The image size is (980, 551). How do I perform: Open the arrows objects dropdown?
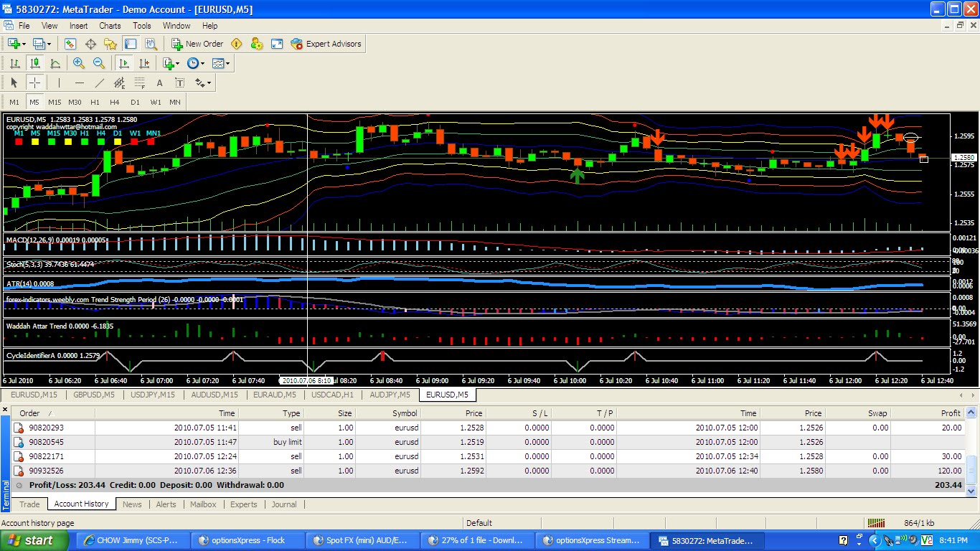(204, 83)
